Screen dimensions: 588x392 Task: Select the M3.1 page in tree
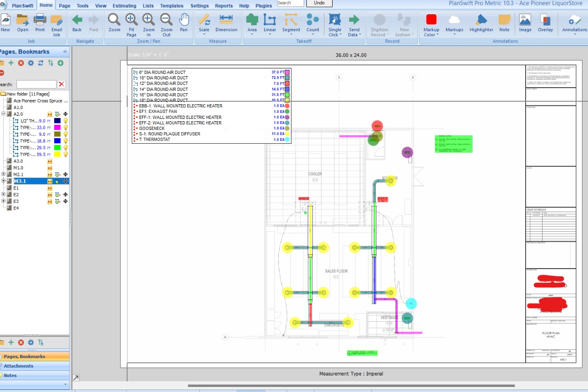(20, 181)
